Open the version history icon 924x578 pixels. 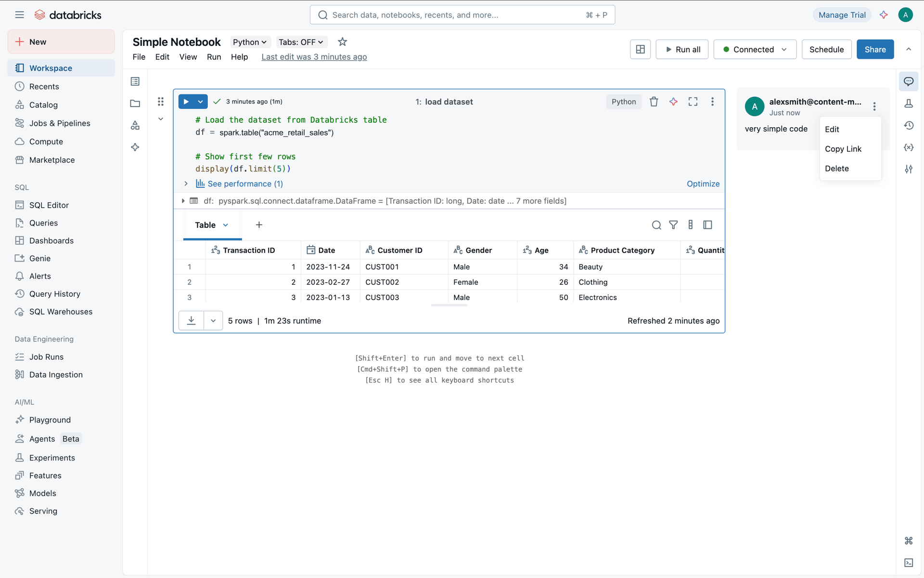point(909,125)
